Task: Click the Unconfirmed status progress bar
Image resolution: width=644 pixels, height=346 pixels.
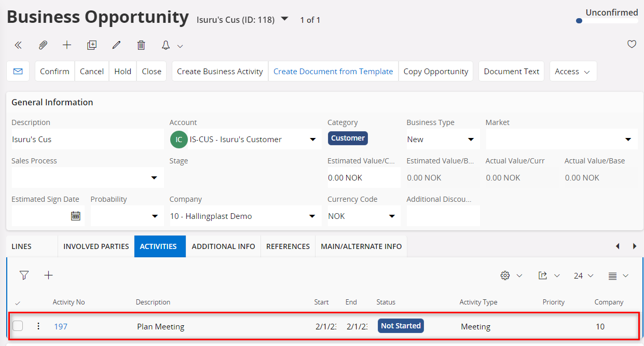Action: point(606,21)
